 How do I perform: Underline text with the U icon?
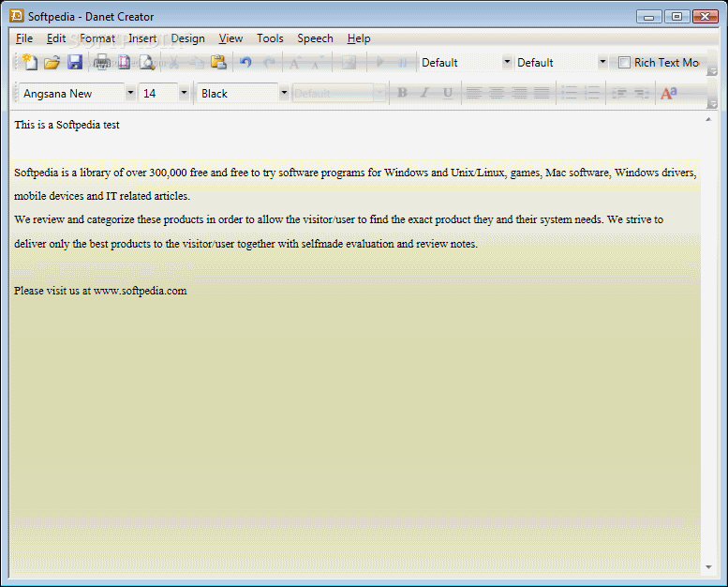click(448, 93)
